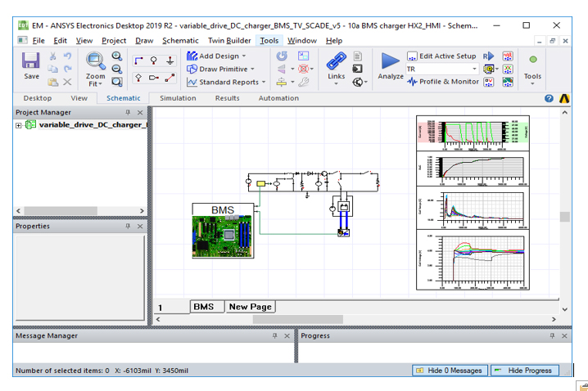
Task: Toggle pin on the Message Manager panel
Action: (276, 336)
